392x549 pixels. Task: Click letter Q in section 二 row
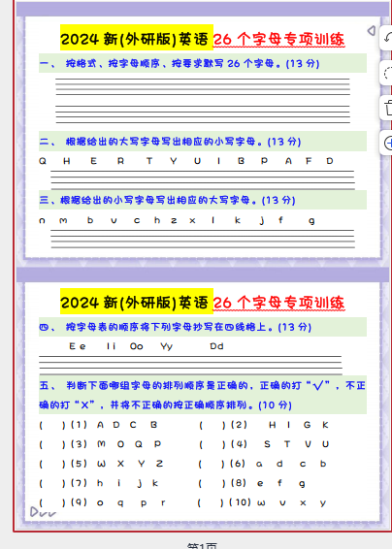tap(43, 161)
